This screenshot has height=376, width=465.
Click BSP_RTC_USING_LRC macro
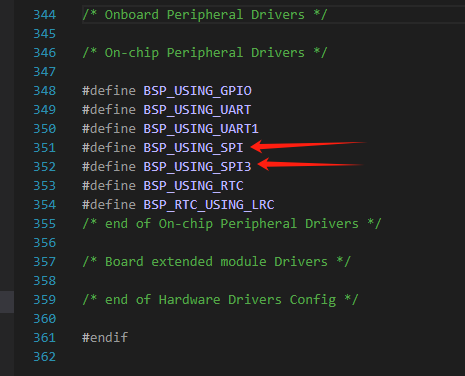pos(209,205)
